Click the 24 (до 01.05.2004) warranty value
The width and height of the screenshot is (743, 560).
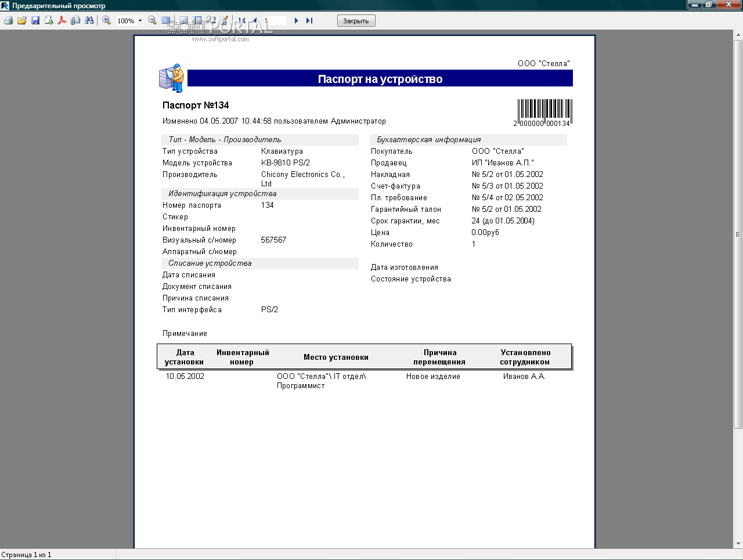[x=503, y=221]
